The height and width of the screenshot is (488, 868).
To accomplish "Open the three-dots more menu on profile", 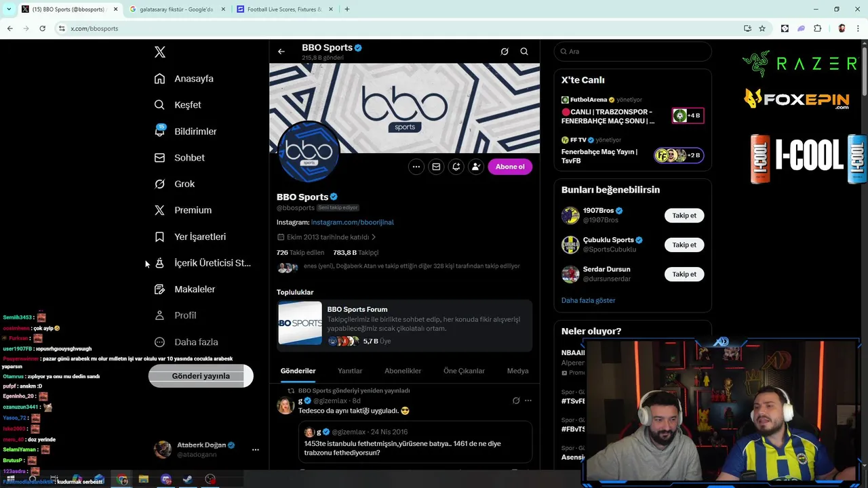I will pos(416,167).
